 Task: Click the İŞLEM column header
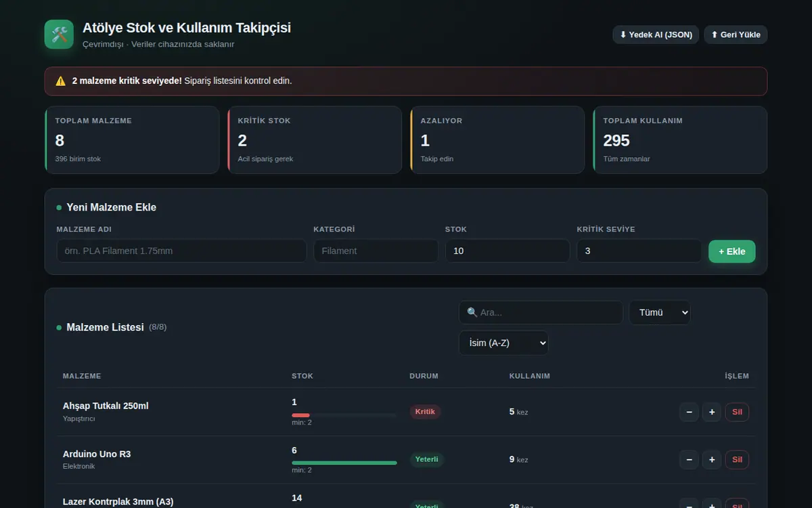tap(737, 376)
